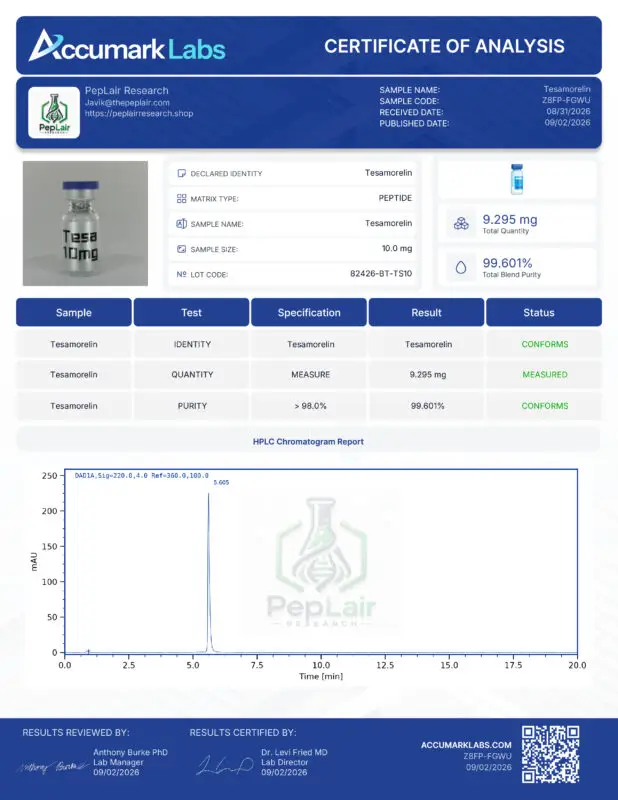Viewport: 618px width, 800px height.
Task: Click the footer sample code 'Z8FP-FGWU'
Action: pyautogui.click(x=487, y=756)
